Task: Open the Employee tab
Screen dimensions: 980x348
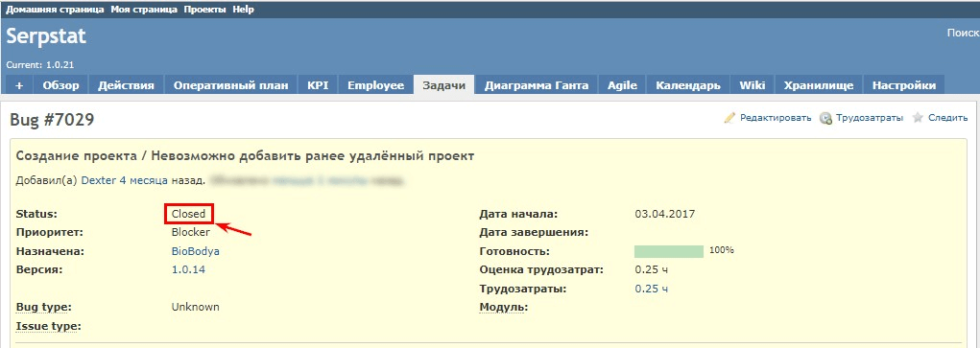Action: tap(375, 85)
